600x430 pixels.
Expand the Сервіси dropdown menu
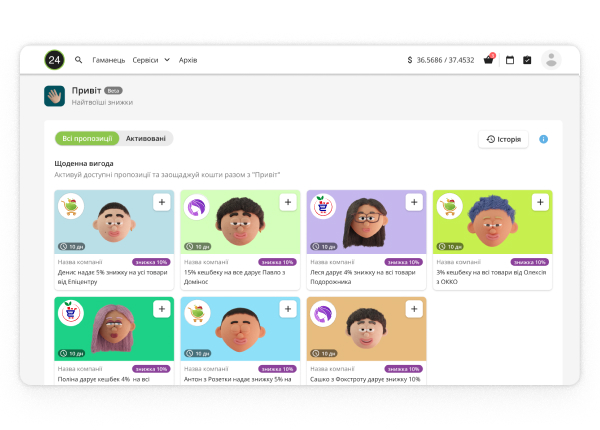[151, 60]
